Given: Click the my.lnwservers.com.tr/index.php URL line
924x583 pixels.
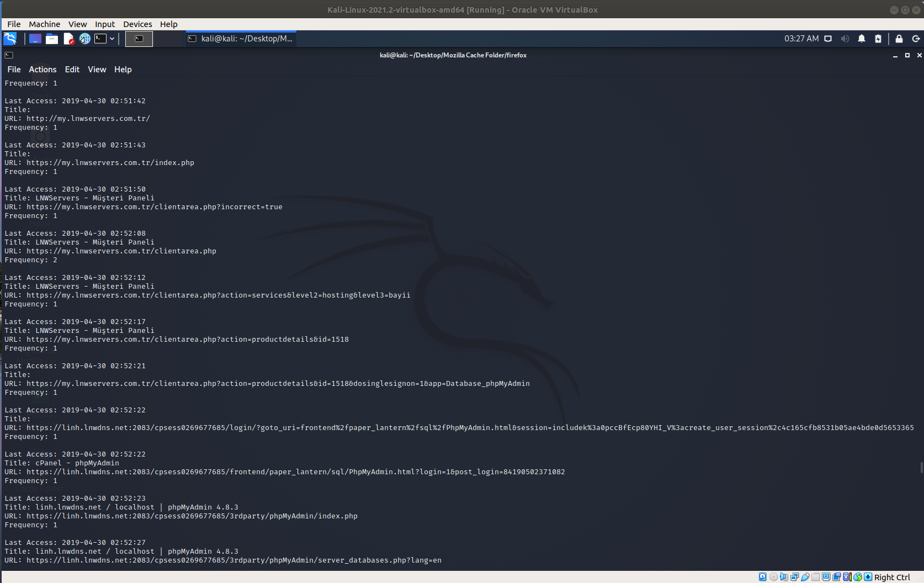Looking at the screenshot, I should click(99, 163).
